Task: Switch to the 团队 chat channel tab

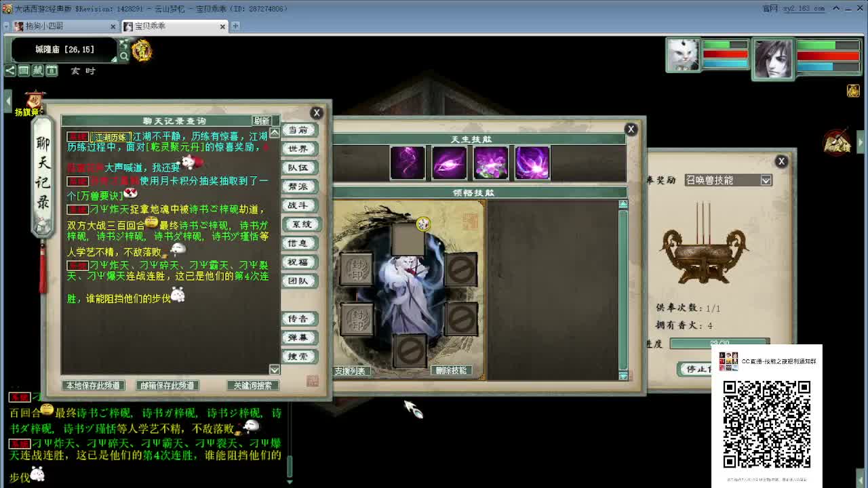Action: [x=299, y=281]
